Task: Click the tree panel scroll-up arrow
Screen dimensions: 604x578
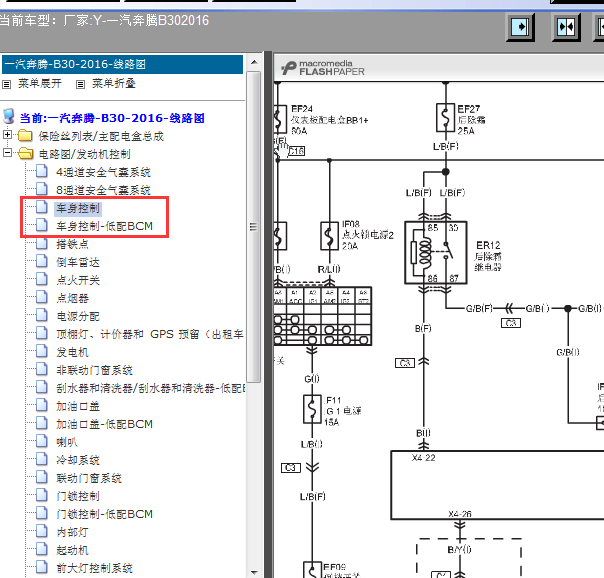Action: pos(254,62)
